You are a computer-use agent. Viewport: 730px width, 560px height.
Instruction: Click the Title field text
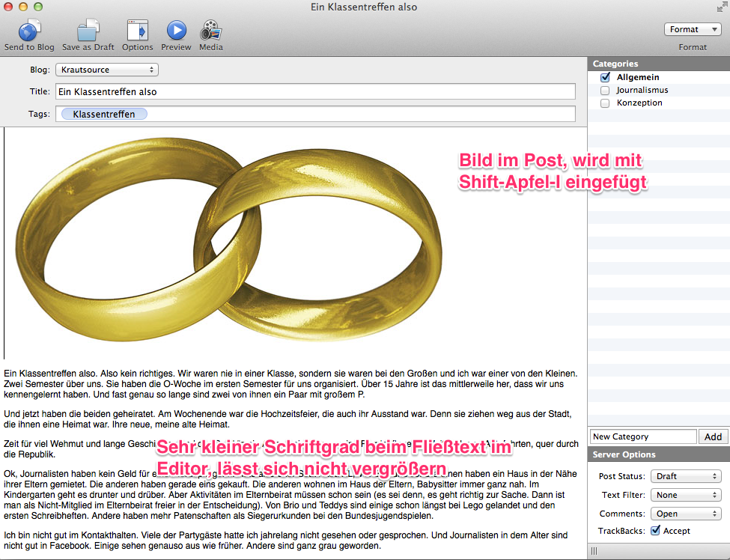pos(315,91)
